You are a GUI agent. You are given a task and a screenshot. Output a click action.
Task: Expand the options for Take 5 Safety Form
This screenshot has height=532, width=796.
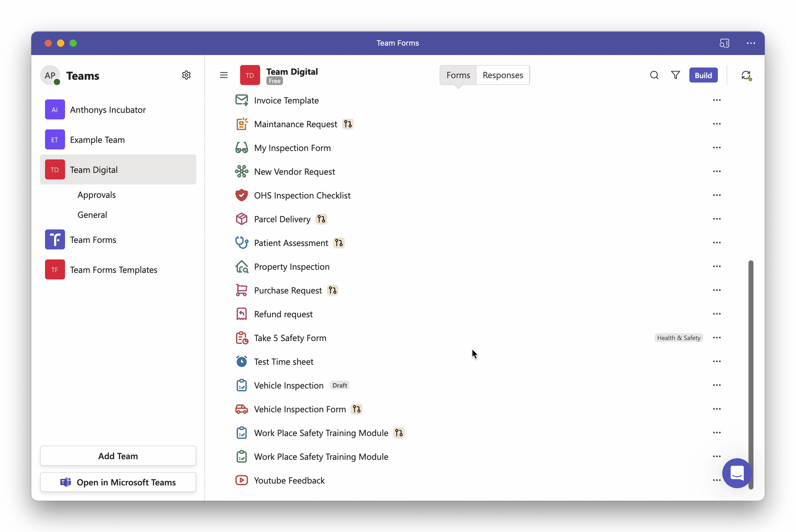[x=717, y=338]
